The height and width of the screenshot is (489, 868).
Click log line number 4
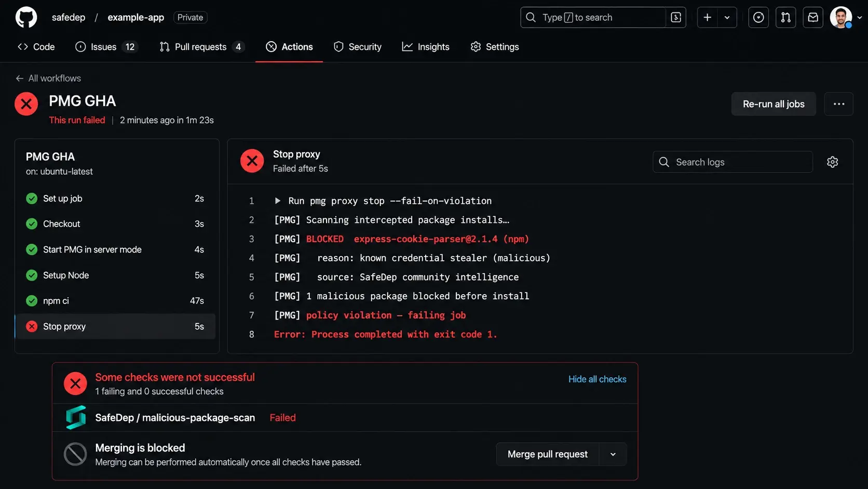[252, 258]
